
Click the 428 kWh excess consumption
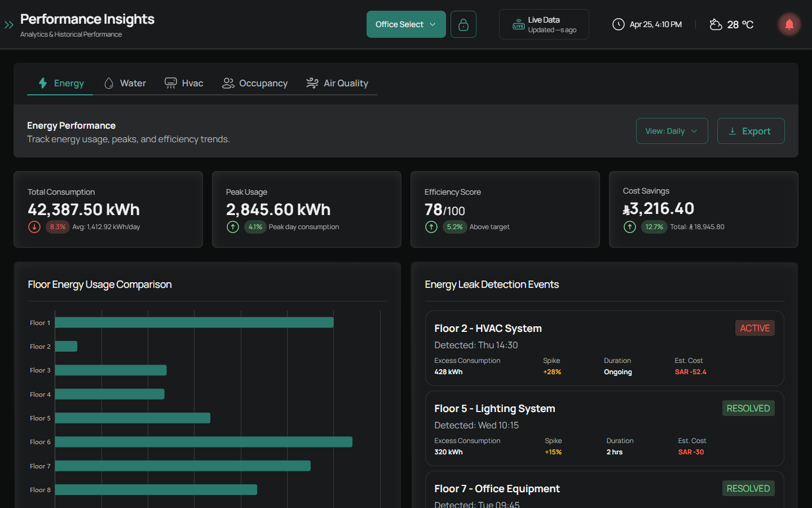tap(448, 372)
